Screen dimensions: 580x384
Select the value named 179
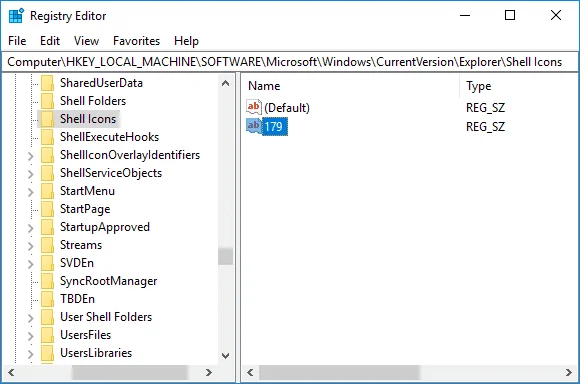click(274, 127)
